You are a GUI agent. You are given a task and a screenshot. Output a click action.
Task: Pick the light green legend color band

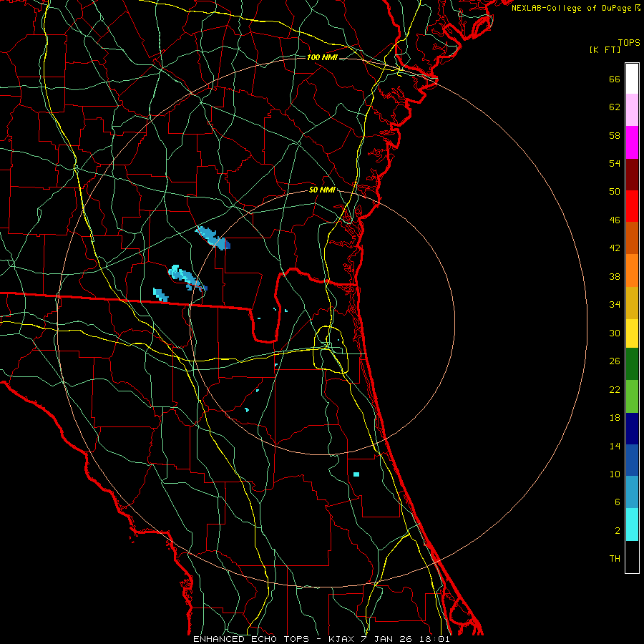pos(632,396)
